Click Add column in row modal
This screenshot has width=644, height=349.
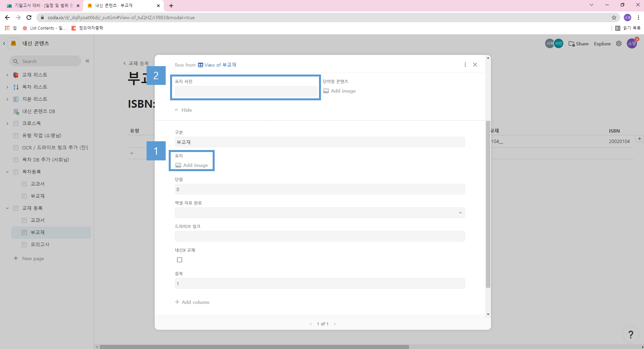click(192, 302)
